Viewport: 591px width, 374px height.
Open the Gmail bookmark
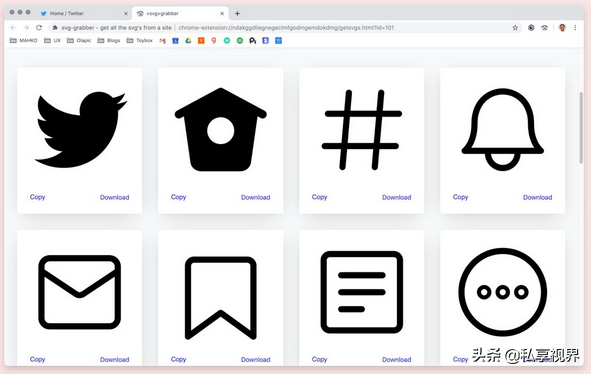[x=162, y=40]
